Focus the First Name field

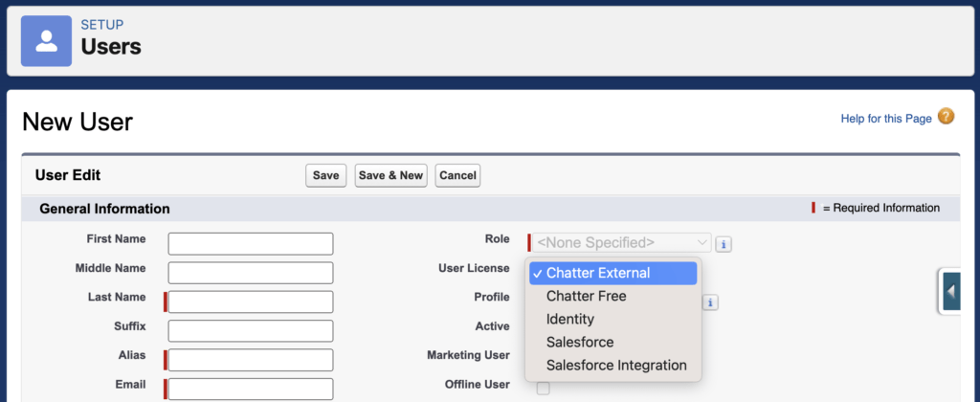pyautogui.click(x=251, y=244)
